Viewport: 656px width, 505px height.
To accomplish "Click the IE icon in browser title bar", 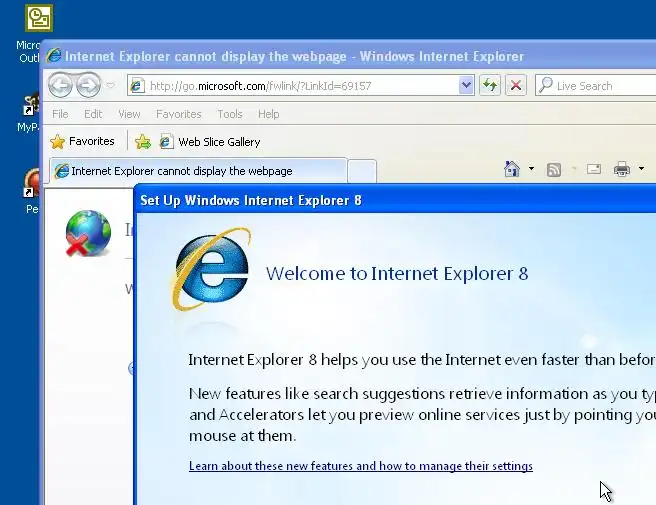I will [54, 56].
